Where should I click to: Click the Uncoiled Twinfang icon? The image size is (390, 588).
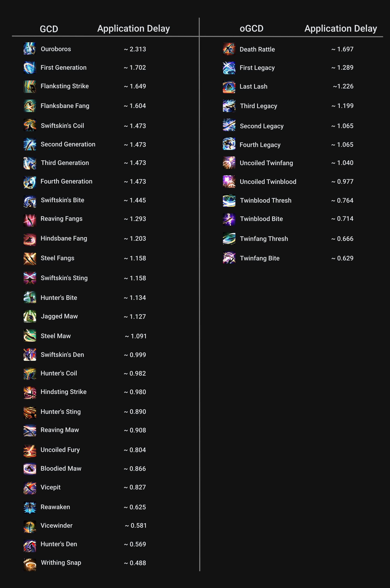(229, 163)
